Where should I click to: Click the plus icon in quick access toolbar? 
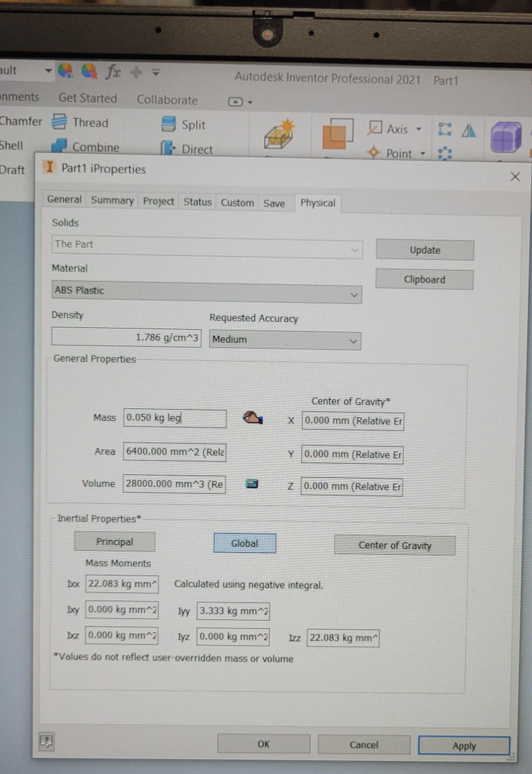coord(137,74)
